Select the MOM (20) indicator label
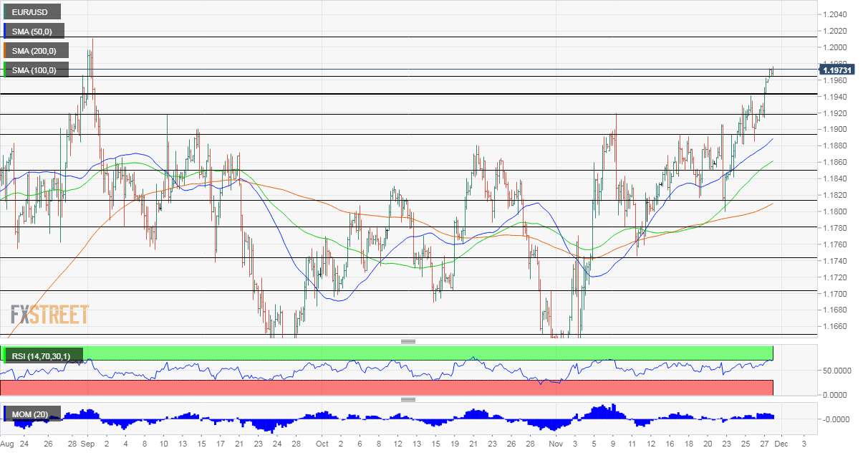Screen dimensions: 868x453 [x=32, y=414]
